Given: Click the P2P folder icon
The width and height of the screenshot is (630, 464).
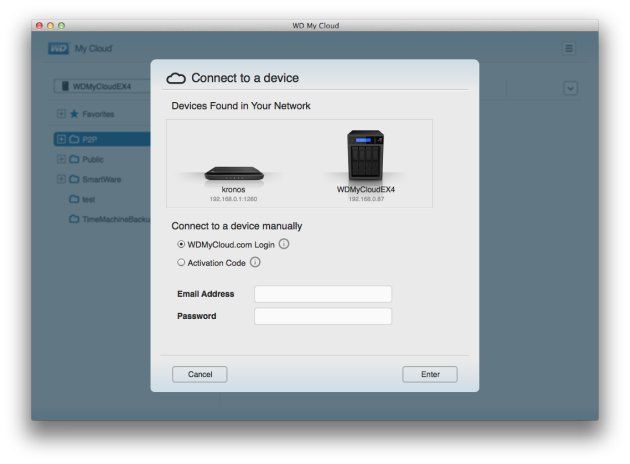Looking at the screenshot, I should tap(74, 139).
